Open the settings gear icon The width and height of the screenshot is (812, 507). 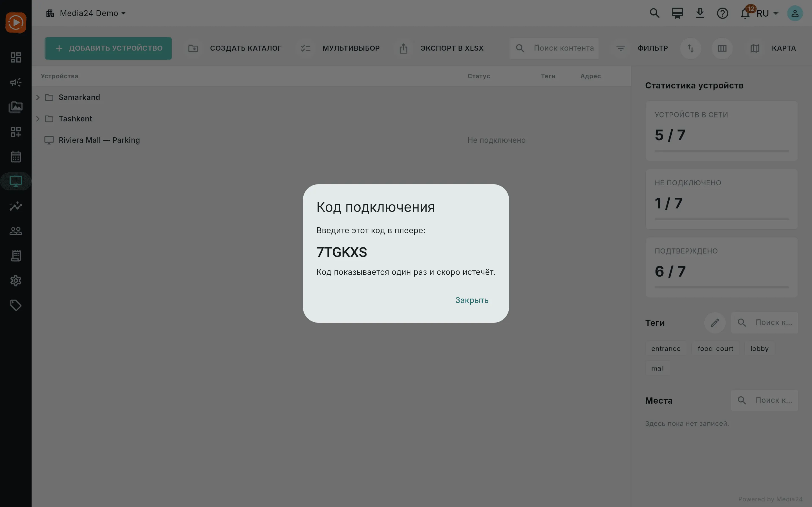pyautogui.click(x=16, y=281)
